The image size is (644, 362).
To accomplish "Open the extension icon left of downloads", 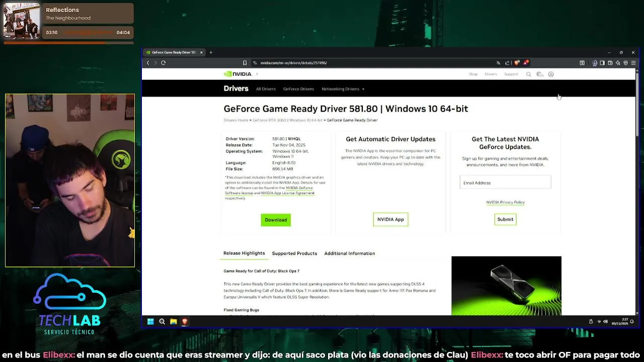I will (582, 63).
